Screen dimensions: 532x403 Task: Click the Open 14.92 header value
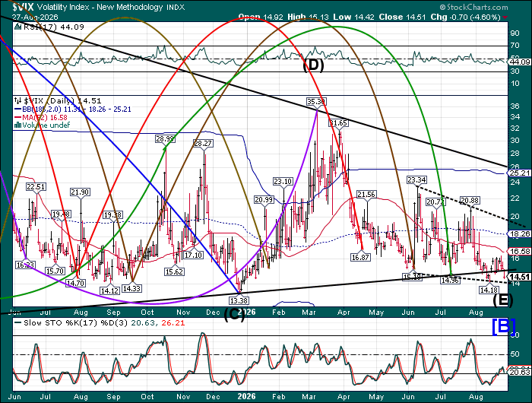[x=261, y=17]
